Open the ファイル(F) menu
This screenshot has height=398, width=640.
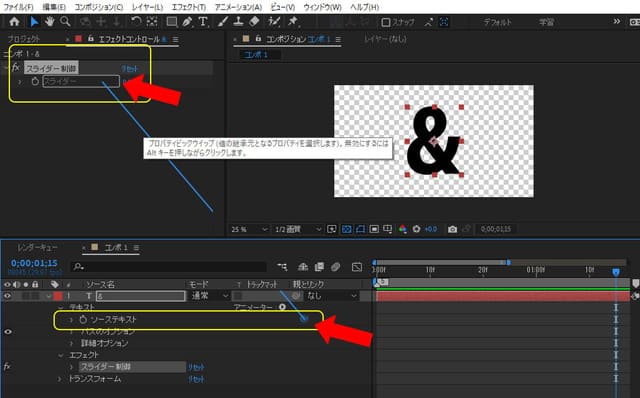[x=19, y=7]
